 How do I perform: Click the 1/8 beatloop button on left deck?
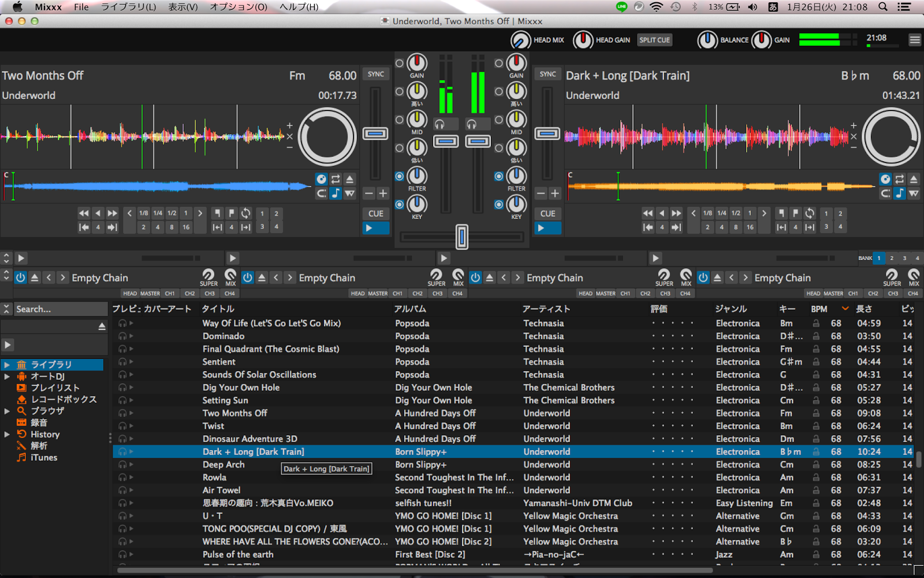click(143, 213)
